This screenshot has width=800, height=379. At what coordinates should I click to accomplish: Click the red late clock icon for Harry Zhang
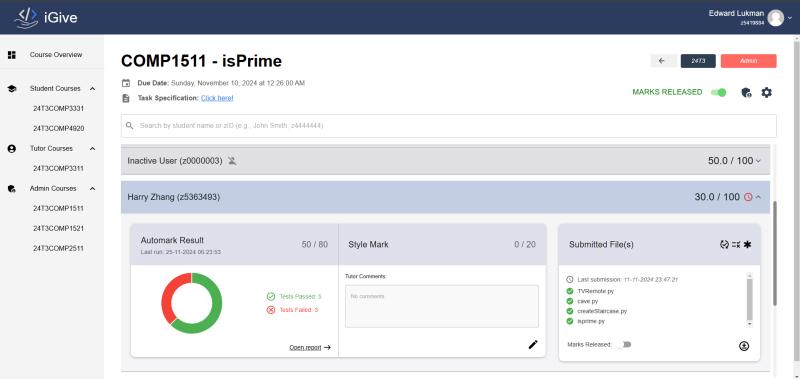(x=748, y=197)
